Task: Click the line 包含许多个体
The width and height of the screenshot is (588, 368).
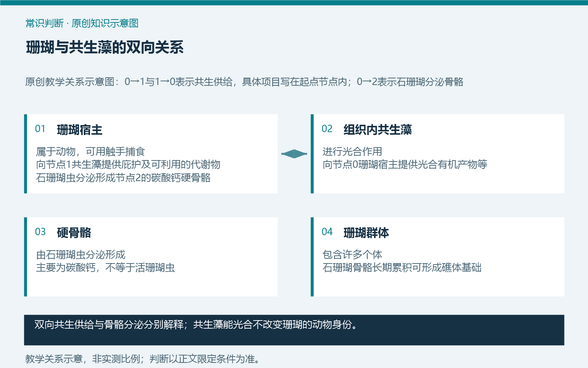Action: 352,255
